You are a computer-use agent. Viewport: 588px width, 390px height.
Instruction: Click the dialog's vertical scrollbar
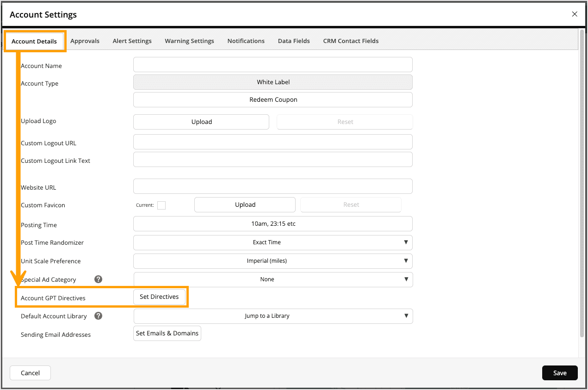(x=582, y=185)
